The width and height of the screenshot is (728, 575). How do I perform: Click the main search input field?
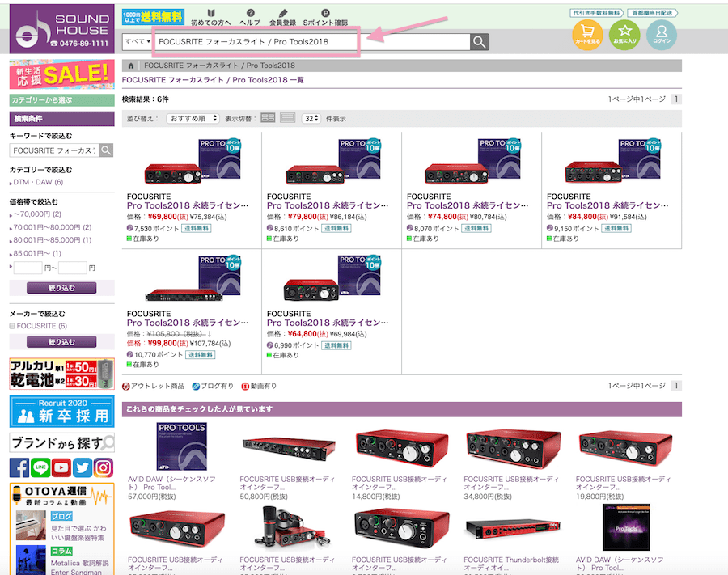pos(311,42)
